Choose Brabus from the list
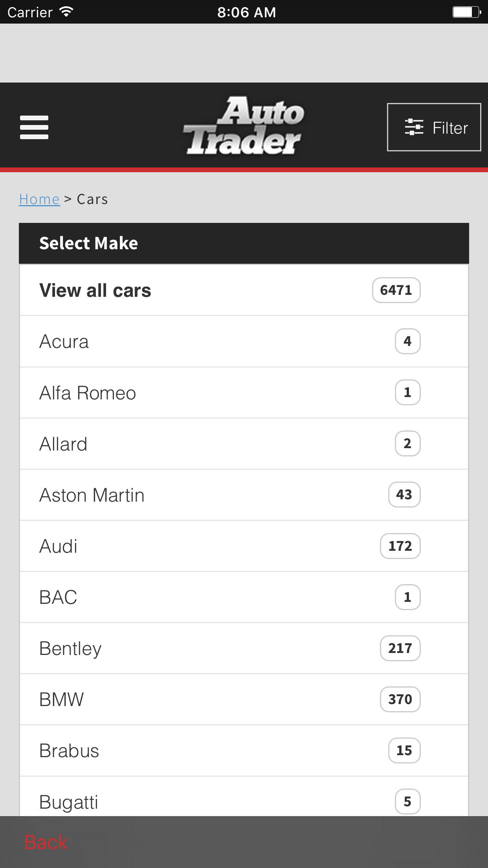The image size is (488, 868). click(x=244, y=750)
